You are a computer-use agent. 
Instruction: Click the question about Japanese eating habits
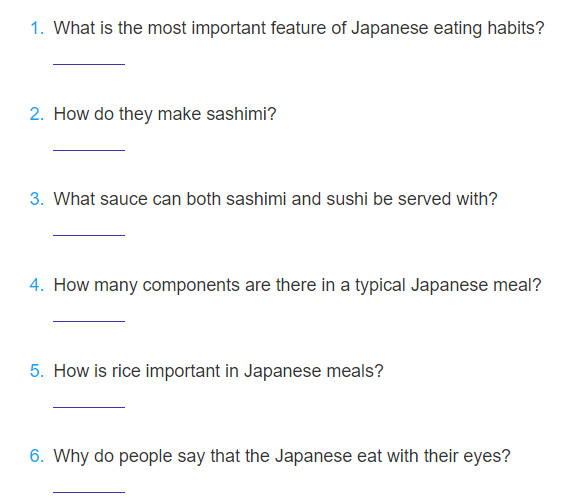(299, 29)
